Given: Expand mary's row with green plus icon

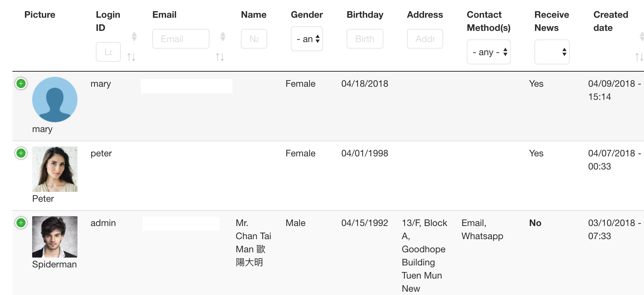Looking at the screenshot, I should click(x=21, y=83).
